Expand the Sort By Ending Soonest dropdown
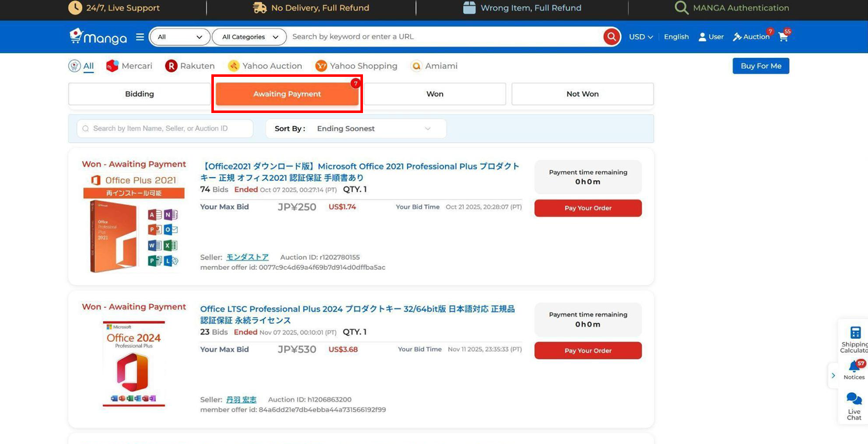 (373, 129)
